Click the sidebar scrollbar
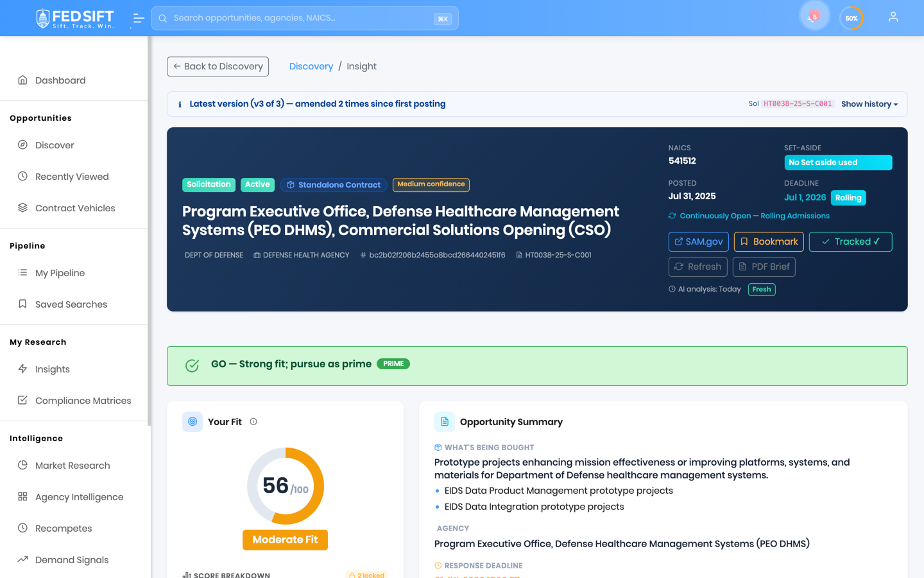Image resolution: width=924 pixels, height=578 pixels. tap(150, 231)
